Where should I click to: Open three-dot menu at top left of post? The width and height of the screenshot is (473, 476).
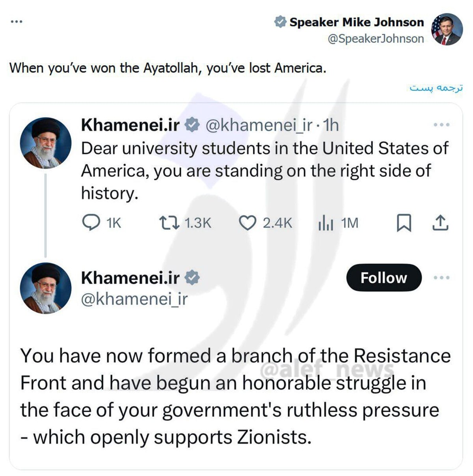[17, 22]
